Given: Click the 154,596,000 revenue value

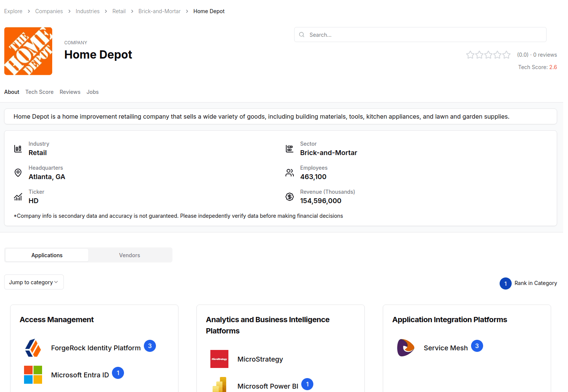Looking at the screenshot, I should coord(321,201).
